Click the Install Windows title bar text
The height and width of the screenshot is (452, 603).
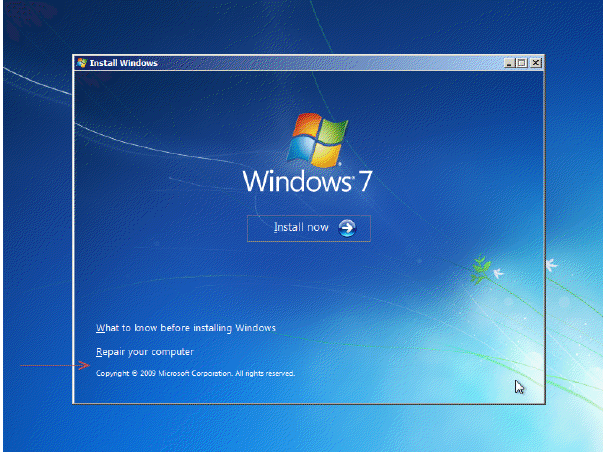click(x=123, y=63)
